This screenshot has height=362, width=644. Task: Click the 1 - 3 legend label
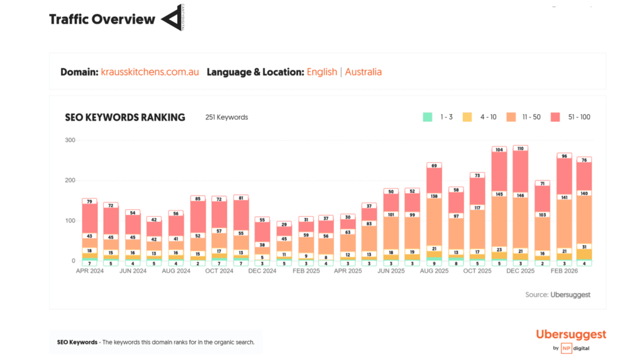tap(447, 117)
